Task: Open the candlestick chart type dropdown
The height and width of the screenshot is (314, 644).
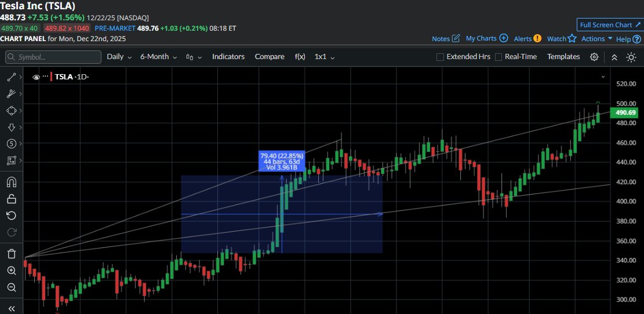Action: coord(194,57)
